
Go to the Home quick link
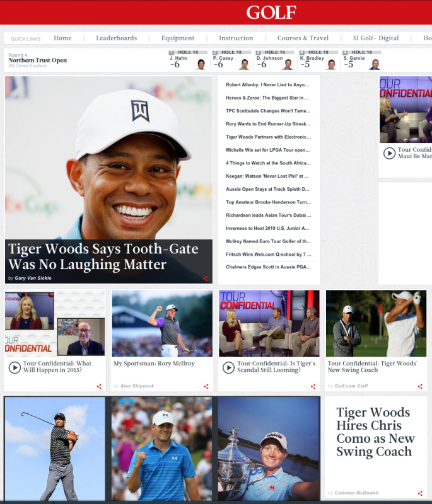pos(62,38)
